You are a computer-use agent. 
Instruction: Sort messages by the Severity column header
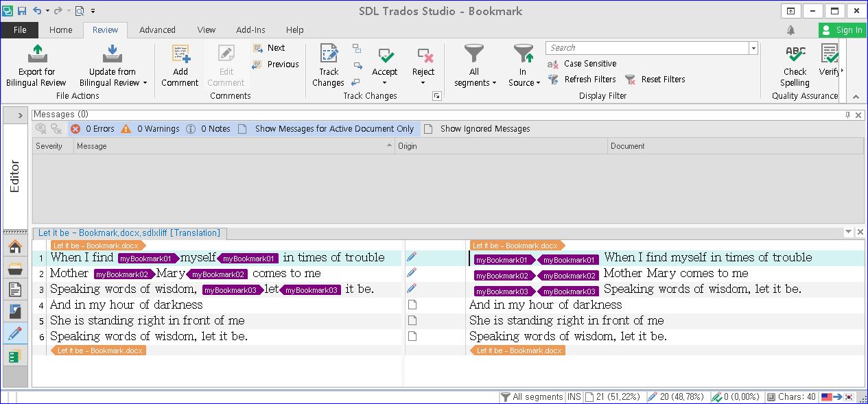[x=53, y=146]
